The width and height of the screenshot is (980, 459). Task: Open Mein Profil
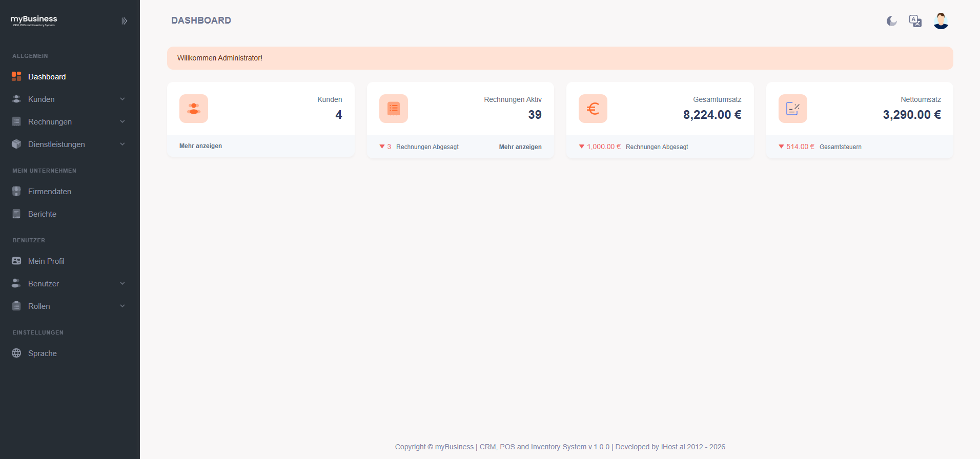(70, 261)
